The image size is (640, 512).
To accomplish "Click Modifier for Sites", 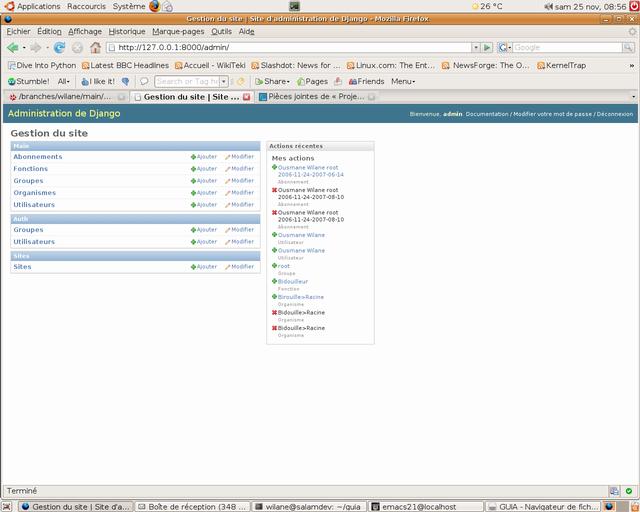I will (x=240, y=267).
